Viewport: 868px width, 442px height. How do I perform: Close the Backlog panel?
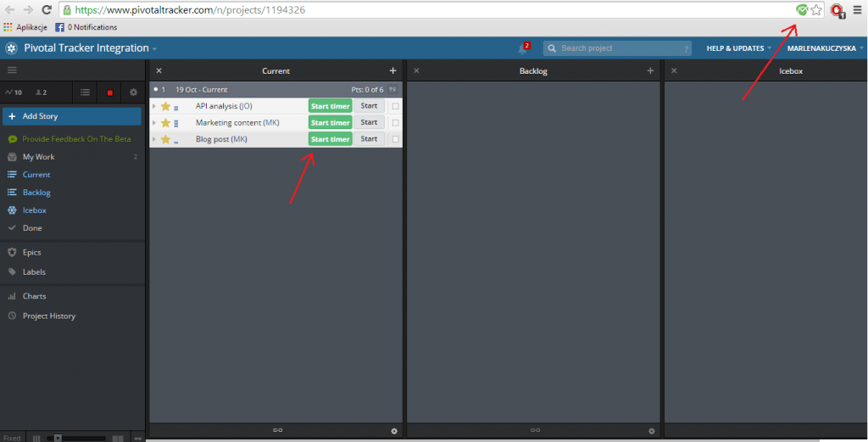(416, 71)
